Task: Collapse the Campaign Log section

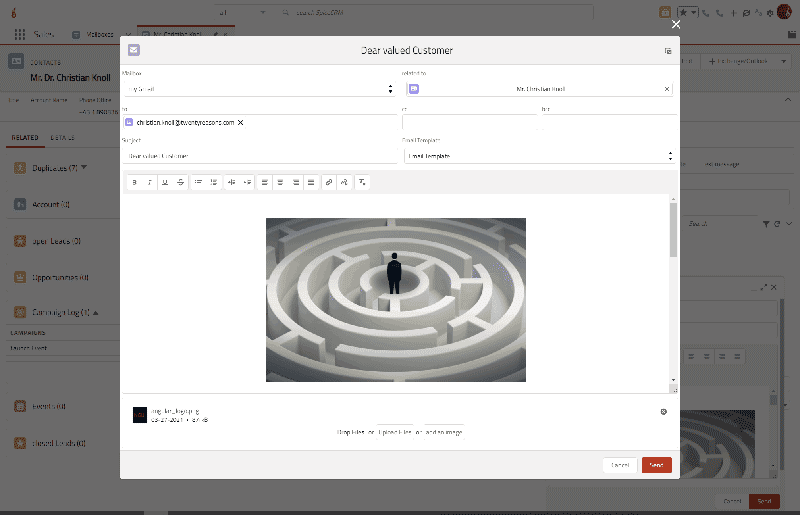Action: [x=95, y=312]
